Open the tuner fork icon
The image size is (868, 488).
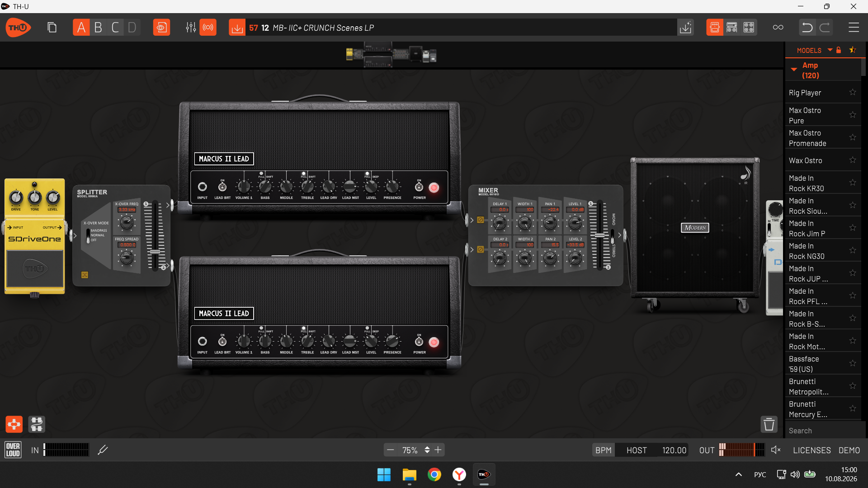tap(103, 450)
